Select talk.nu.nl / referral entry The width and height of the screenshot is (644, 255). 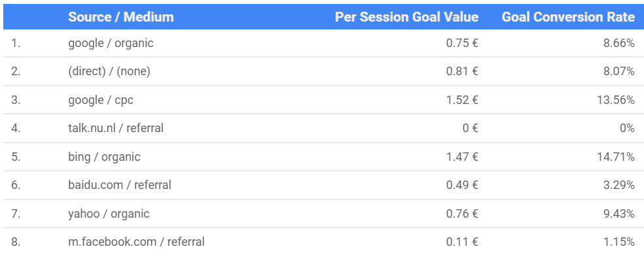click(116, 128)
